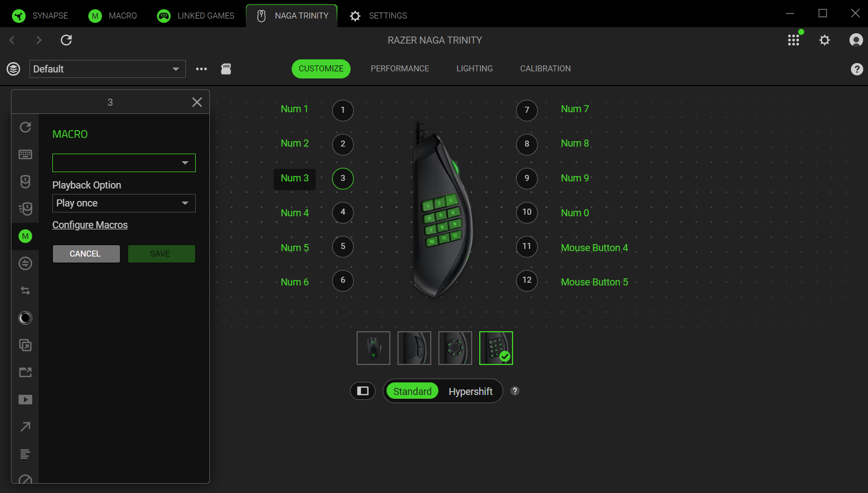The height and width of the screenshot is (493, 868).
Task: Open the Switch Profile sidebar icon
Action: (25, 291)
